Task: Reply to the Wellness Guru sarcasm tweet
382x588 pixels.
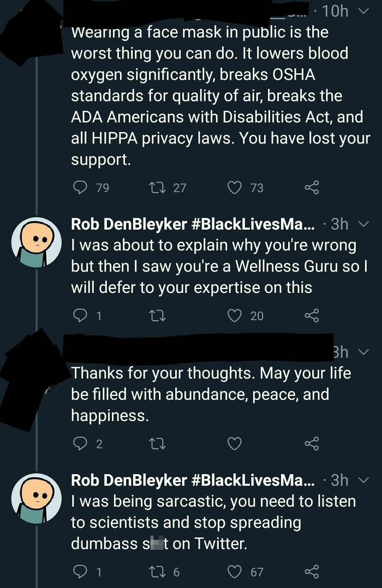Action: tap(80, 315)
